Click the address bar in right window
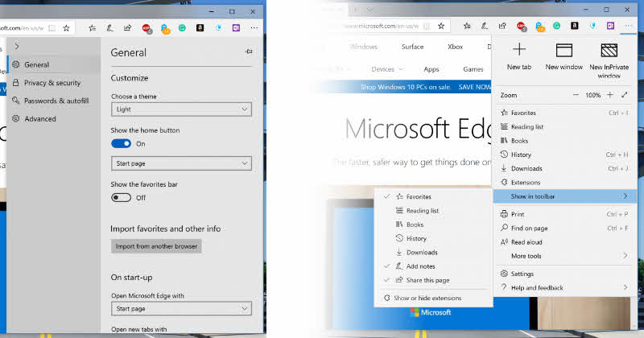 coord(382,26)
